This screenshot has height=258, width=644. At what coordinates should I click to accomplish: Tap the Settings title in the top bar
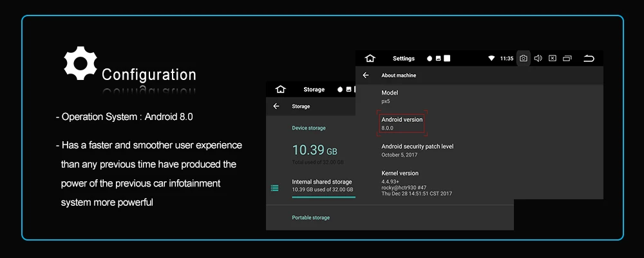click(x=404, y=59)
